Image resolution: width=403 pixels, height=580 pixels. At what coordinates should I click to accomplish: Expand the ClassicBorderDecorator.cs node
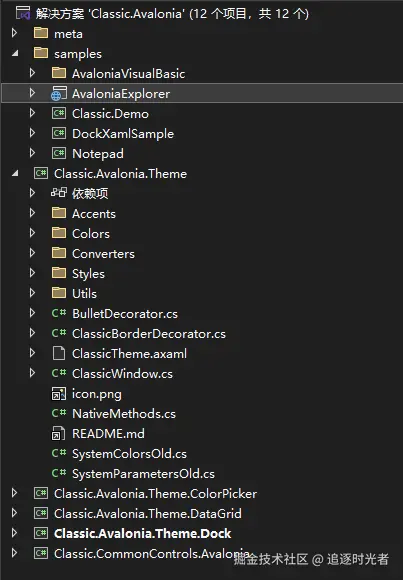(33, 333)
